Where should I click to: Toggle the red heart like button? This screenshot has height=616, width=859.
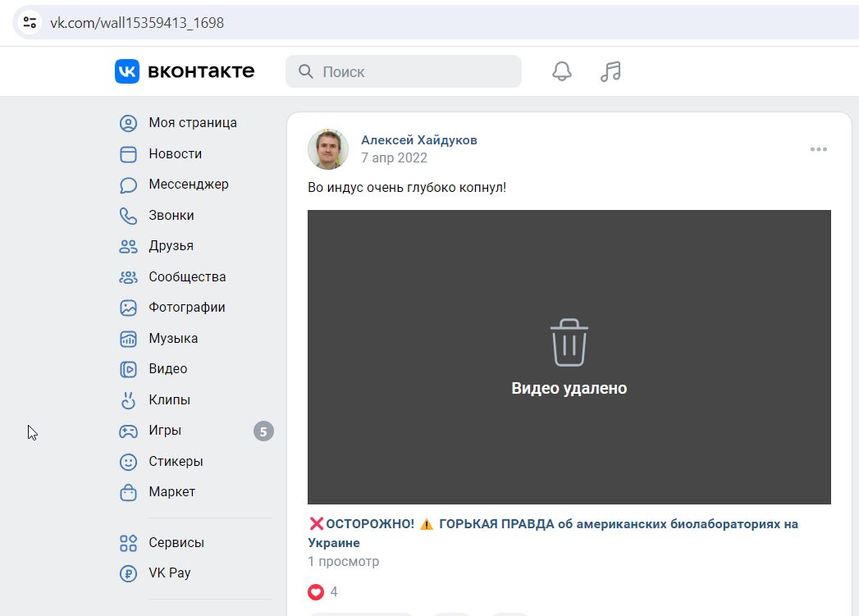pyautogui.click(x=316, y=592)
